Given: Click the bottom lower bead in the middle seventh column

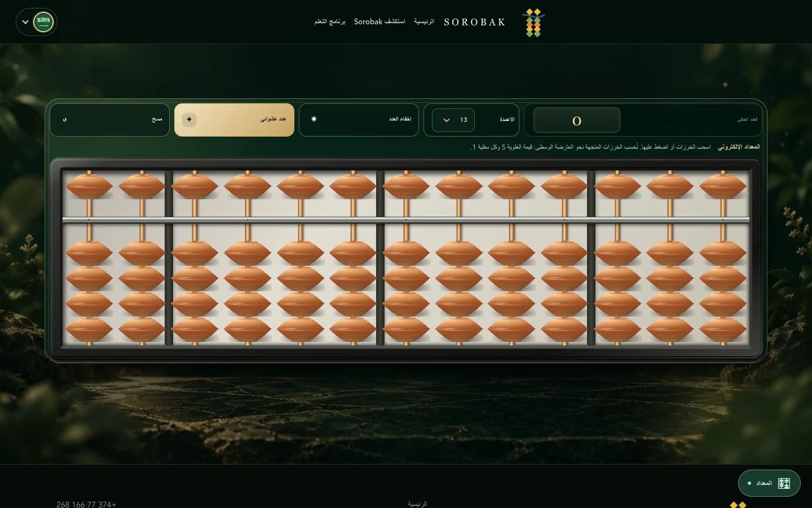Looking at the screenshot, I should [406, 329].
